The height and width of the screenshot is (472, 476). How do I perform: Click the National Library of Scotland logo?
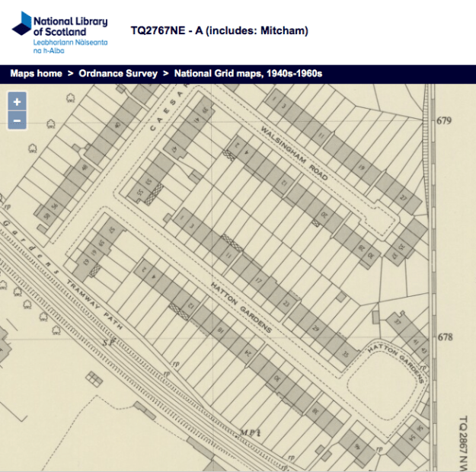tap(59, 31)
